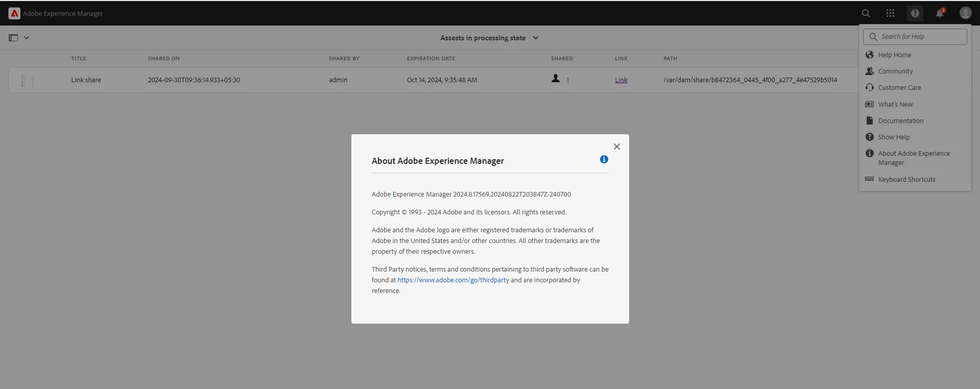Click the Copyright 1993 - 2024 Adobe line

469,212
